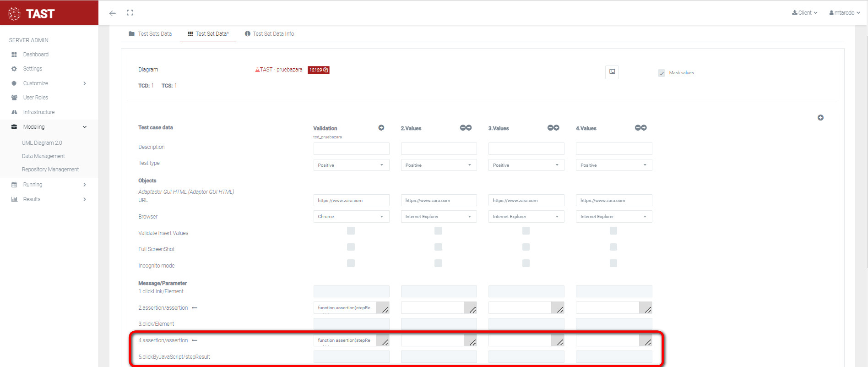Click the add column plus icon
868x367 pixels.
(x=820, y=118)
